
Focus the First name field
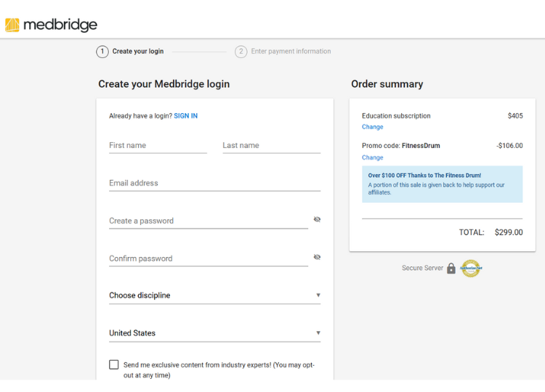158,146
